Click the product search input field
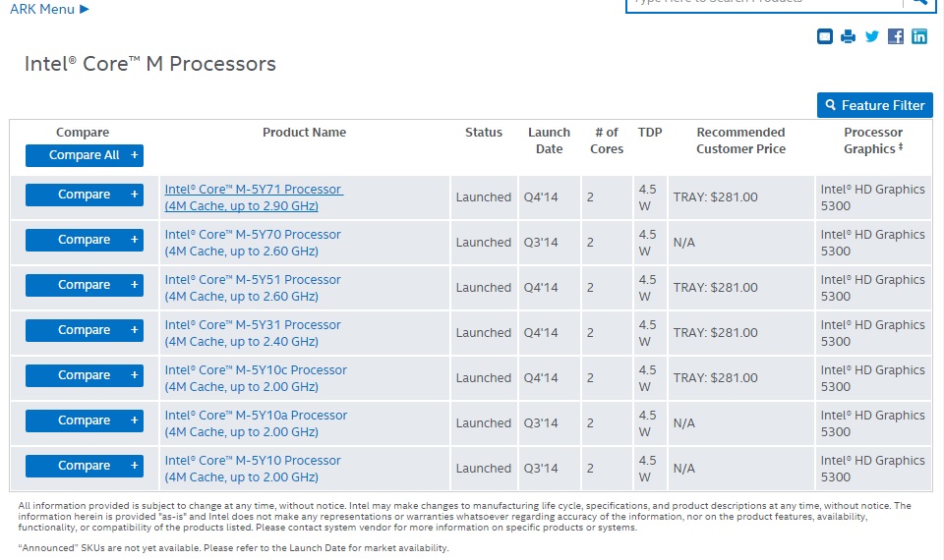Viewport: 944px width, 560px height. pos(765,3)
